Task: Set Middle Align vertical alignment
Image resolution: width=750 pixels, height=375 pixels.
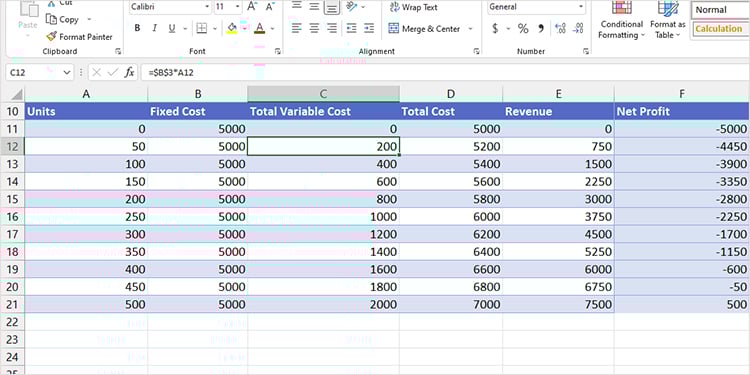Action: pyautogui.click(x=314, y=6)
